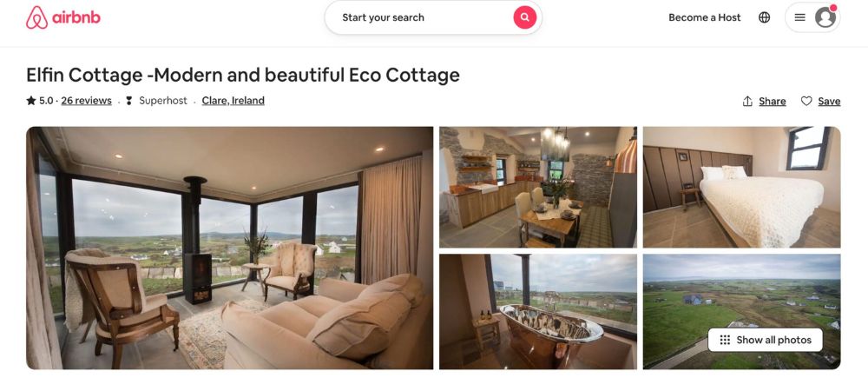The height and width of the screenshot is (391, 868).
Task: Click the share arrow icon
Action: (x=747, y=101)
